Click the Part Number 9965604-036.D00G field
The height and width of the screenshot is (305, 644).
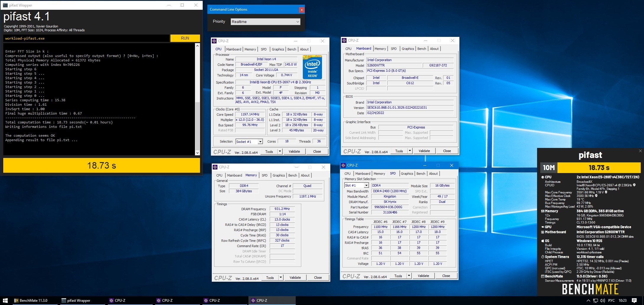point(390,207)
